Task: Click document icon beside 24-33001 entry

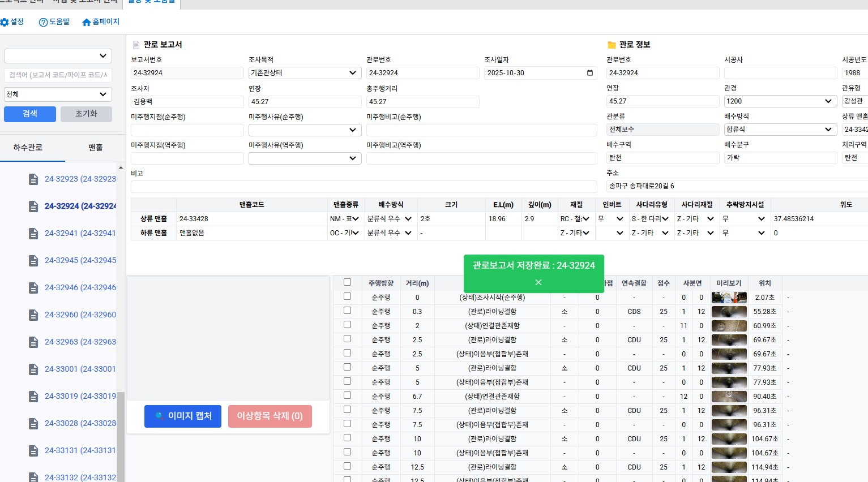Action: (33, 369)
